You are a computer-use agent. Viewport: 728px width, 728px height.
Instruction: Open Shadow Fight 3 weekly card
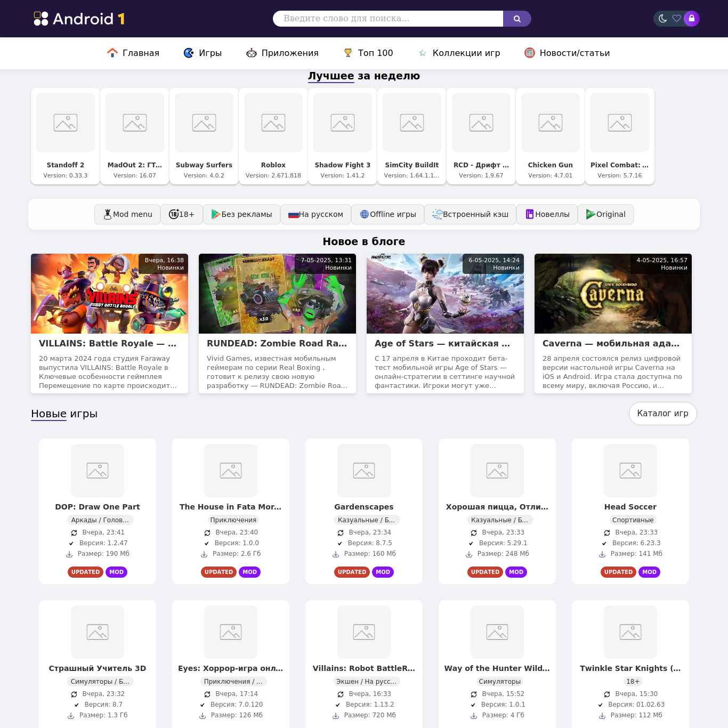(x=343, y=136)
